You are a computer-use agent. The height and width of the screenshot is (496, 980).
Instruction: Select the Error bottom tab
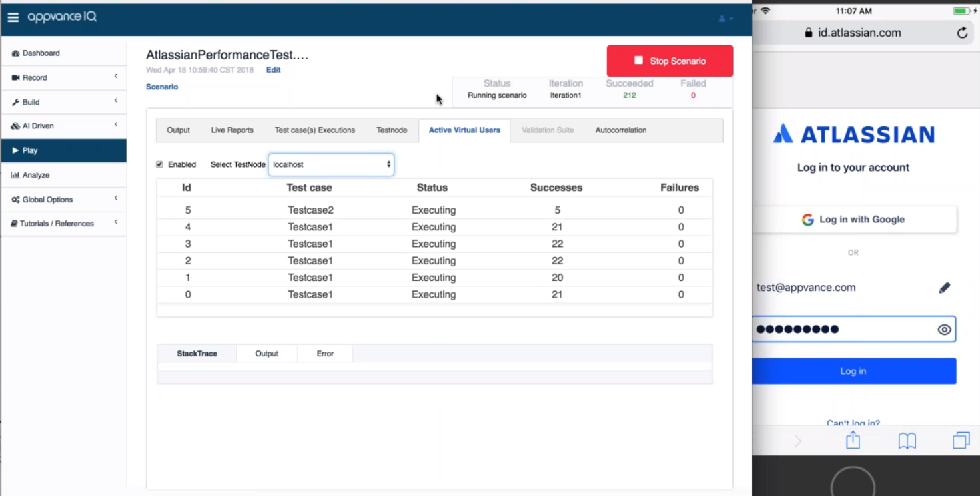pyautogui.click(x=325, y=354)
